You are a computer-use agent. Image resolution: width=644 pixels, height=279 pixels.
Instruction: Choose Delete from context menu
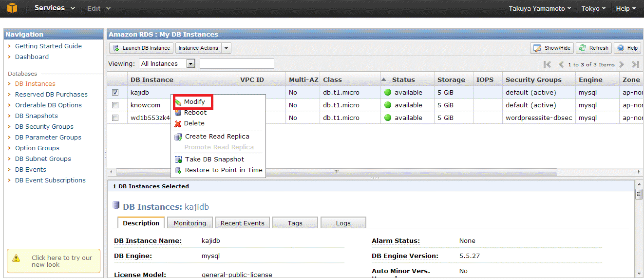[x=194, y=123]
